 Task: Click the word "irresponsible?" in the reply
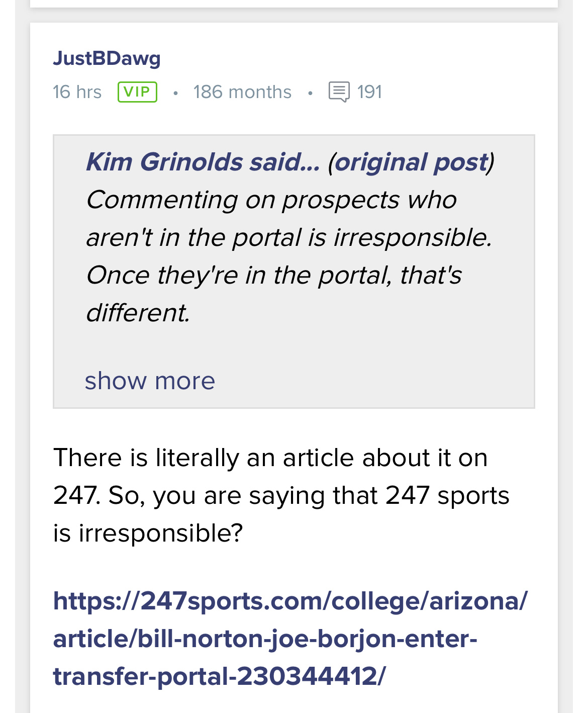(161, 533)
